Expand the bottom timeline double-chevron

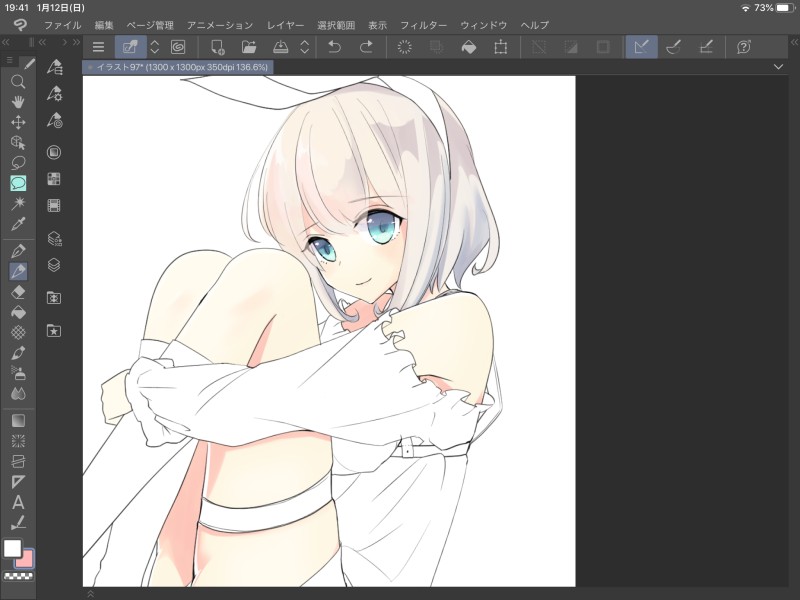(x=90, y=593)
